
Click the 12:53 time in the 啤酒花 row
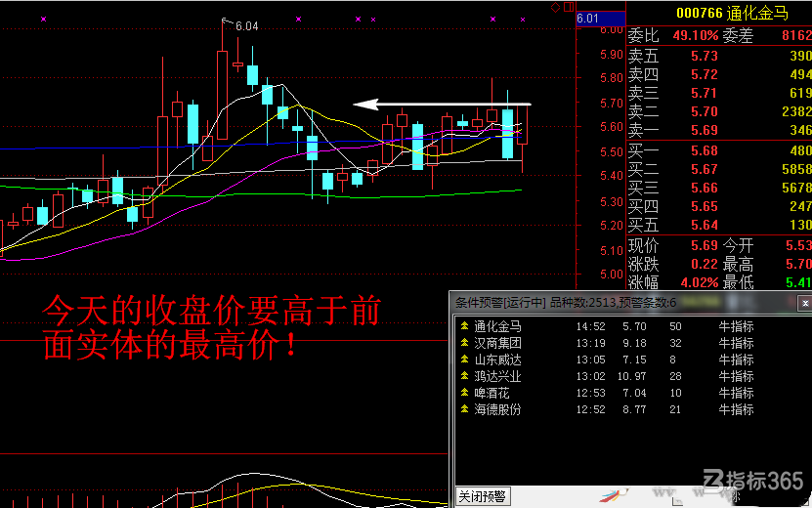click(x=591, y=393)
